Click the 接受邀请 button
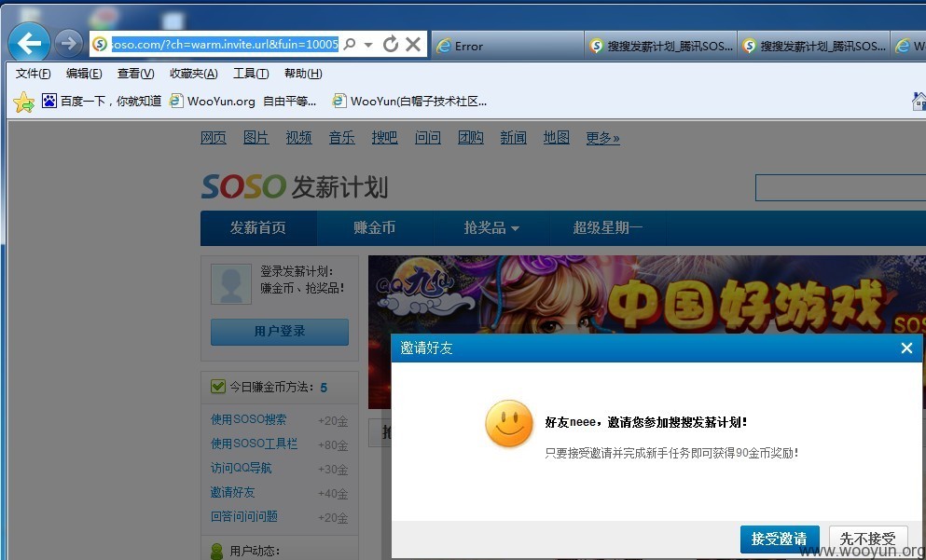Viewport: 926px width, 560px height. click(780, 540)
